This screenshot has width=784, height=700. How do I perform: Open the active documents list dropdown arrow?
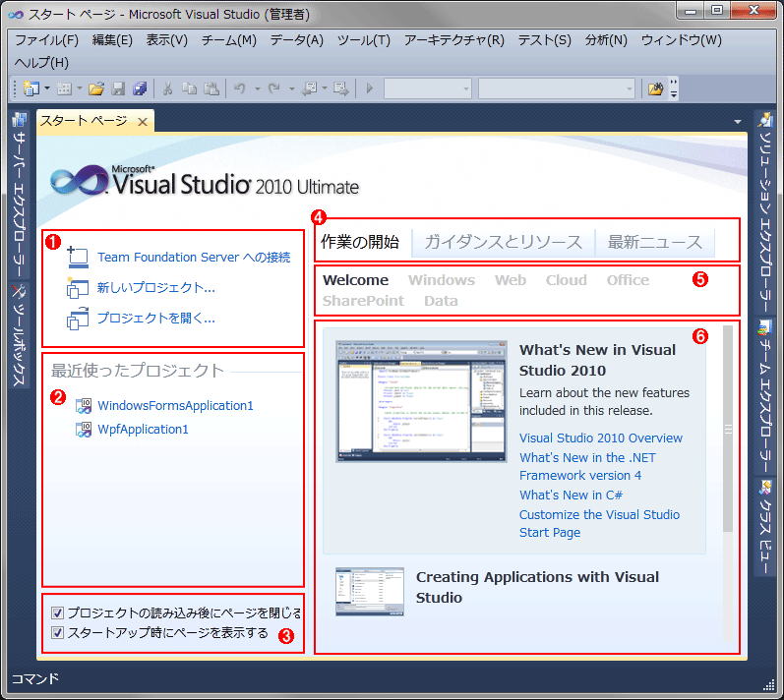pos(738,121)
